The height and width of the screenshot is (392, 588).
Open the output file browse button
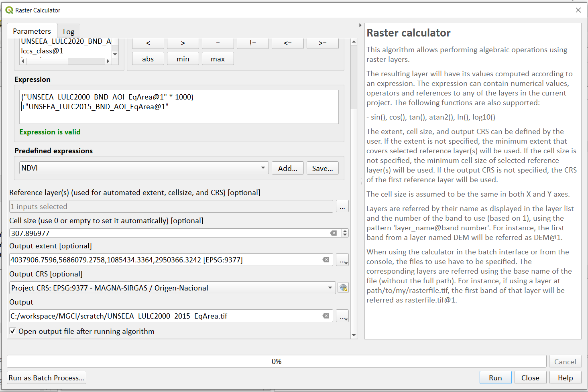point(342,316)
